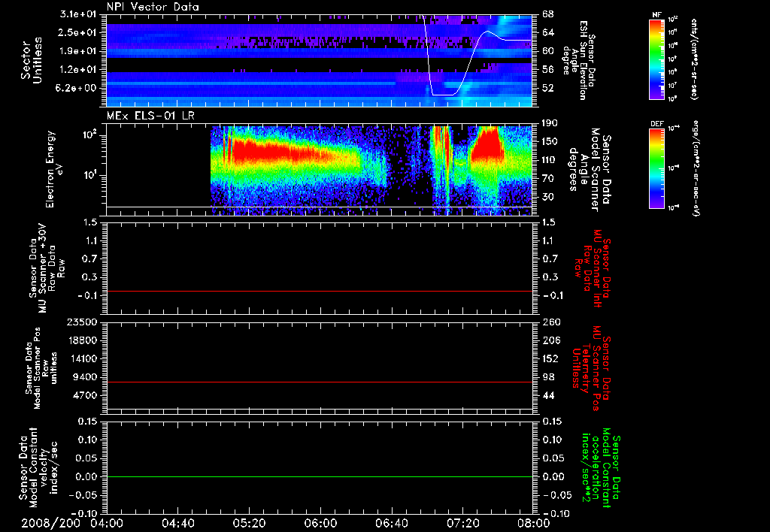Viewport: 770px width, 532px height.
Task: Click the '1.2e+01' sector tick label
Action: point(78,70)
